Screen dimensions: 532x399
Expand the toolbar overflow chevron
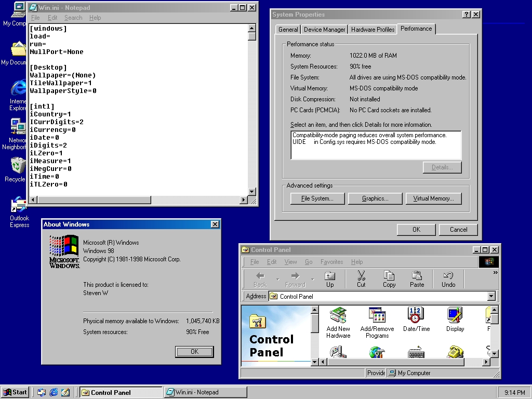click(x=495, y=272)
